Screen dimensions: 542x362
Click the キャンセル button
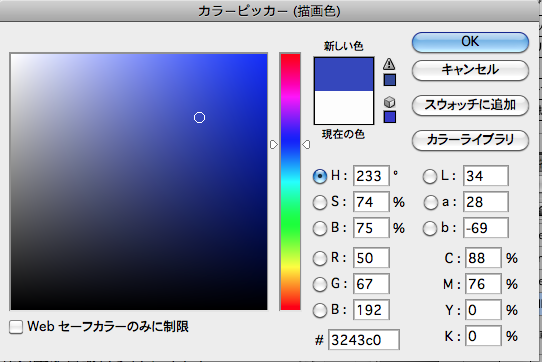(470, 70)
